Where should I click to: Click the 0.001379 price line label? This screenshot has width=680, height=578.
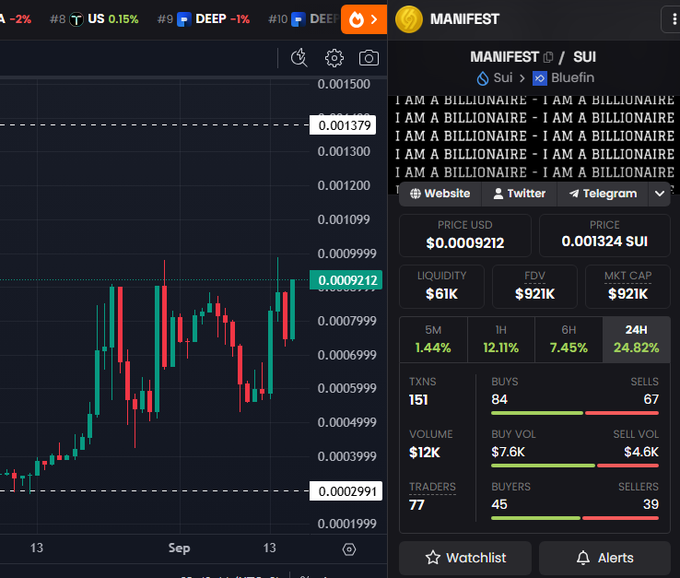click(343, 125)
